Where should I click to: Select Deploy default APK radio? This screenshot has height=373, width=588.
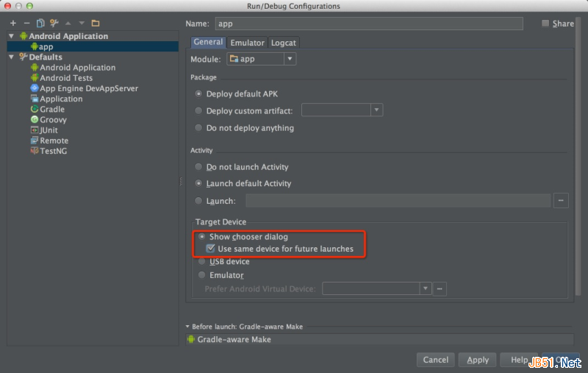pyautogui.click(x=198, y=94)
